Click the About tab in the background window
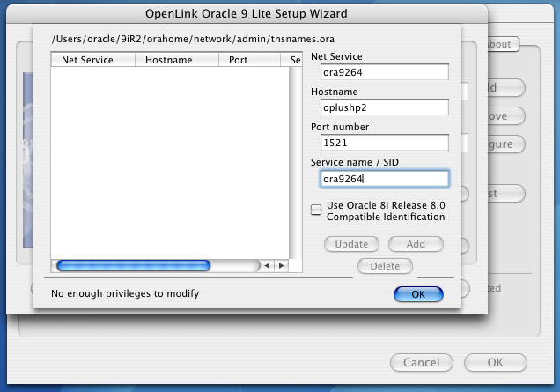This screenshot has height=392, width=560. 504,44
